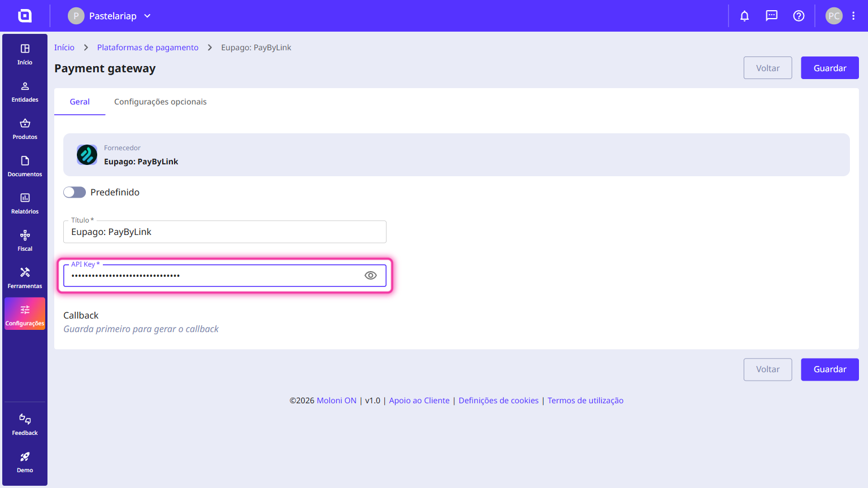Open the messages chat icon
This screenshot has width=868, height=488.
point(771,16)
